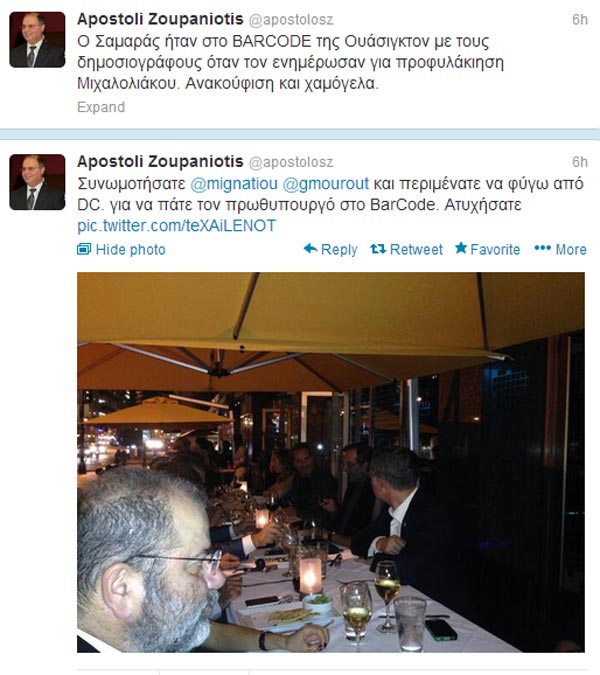Click @apostolosz handle in second tweet
This screenshot has height=675, width=600.
click(x=291, y=162)
